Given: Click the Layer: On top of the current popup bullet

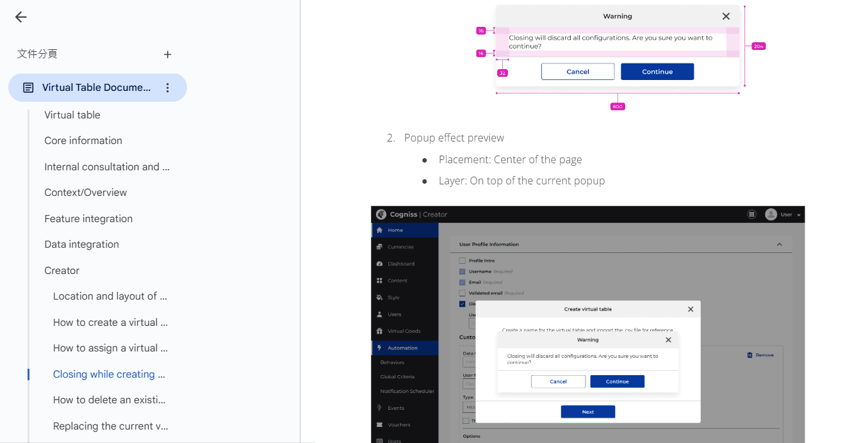Looking at the screenshot, I should [522, 181].
